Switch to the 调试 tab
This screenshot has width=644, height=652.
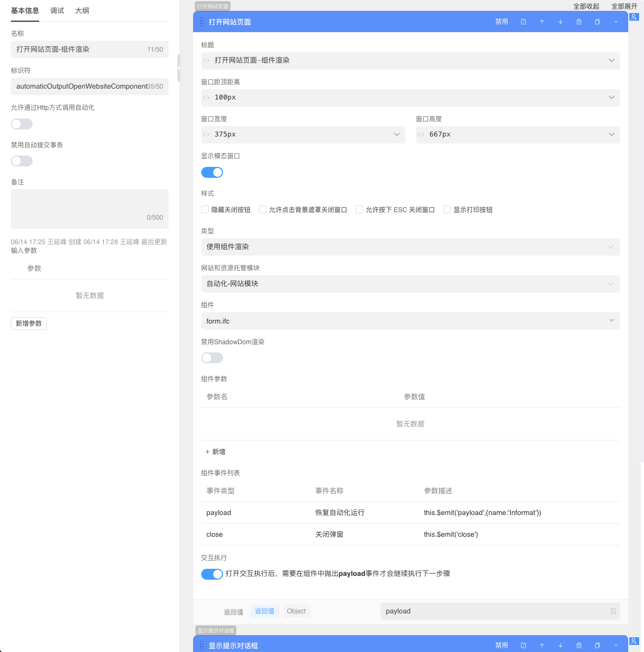[57, 11]
